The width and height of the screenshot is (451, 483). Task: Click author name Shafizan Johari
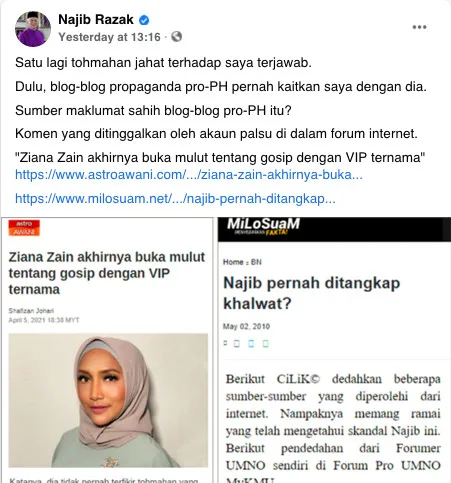(x=31, y=311)
